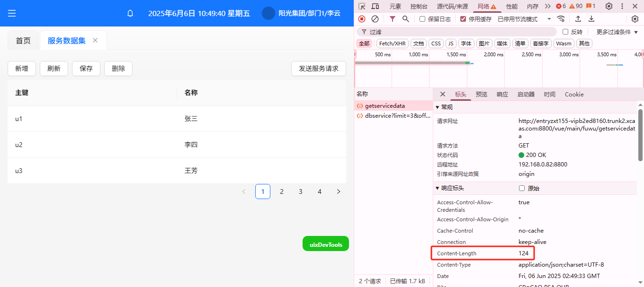Open the issues counter showing 1
The image size is (644, 287).
[x=590, y=6]
